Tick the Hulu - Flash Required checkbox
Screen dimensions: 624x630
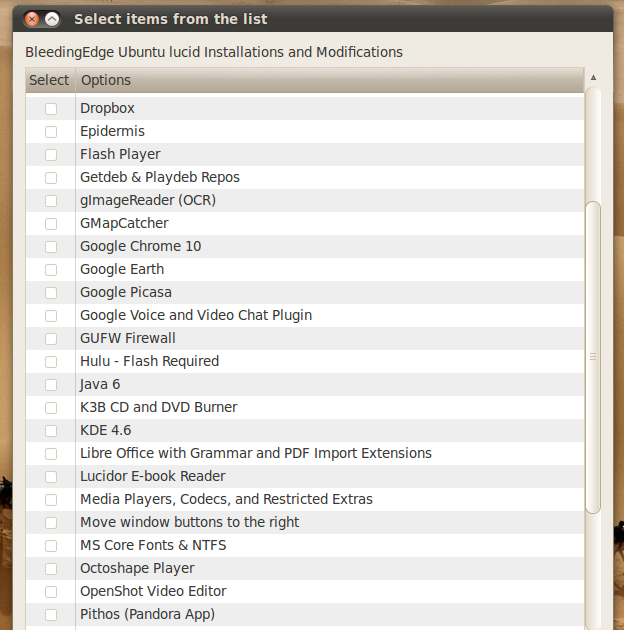51,362
